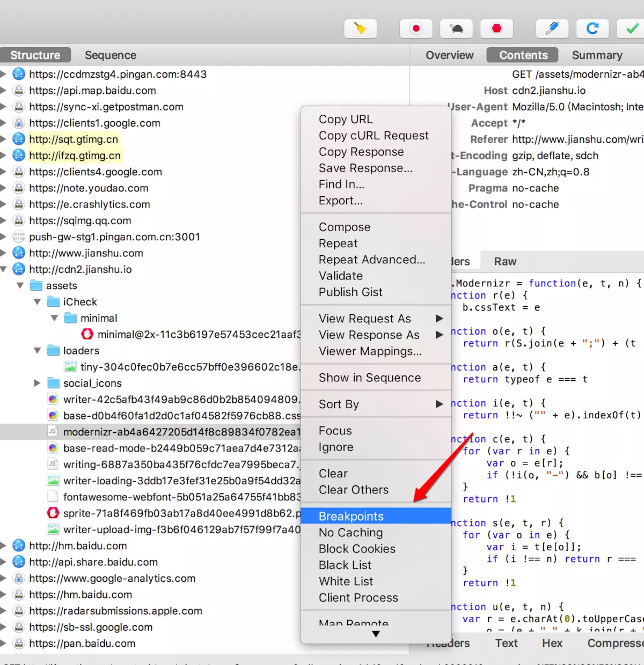
Task: Click the minimal folder icon
Action: point(70,318)
